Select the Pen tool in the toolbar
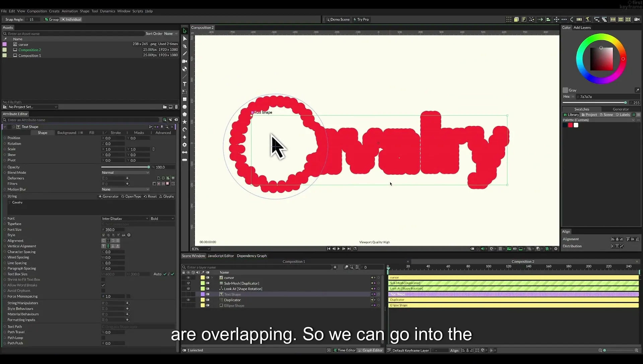This screenshot has height=364, width=643. click(185, 46)
